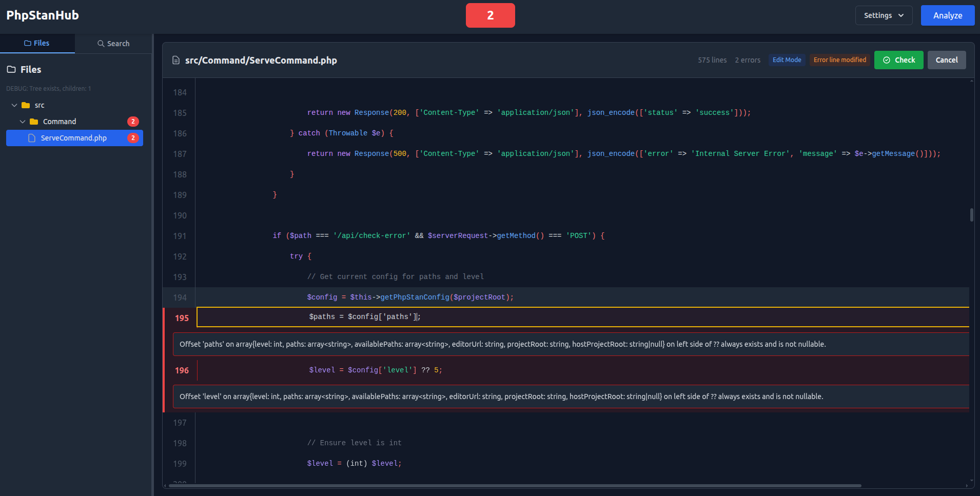Click the src folder icon
Screen dimensions: 980x496
tap(26, 105)
